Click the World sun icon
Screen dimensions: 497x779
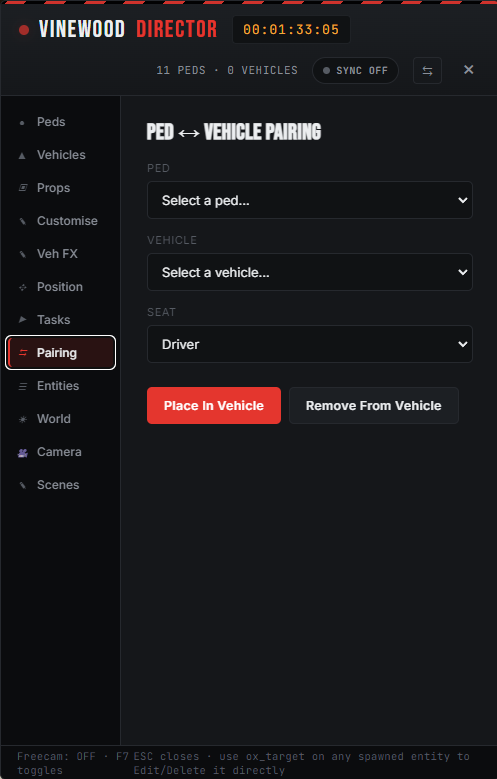[22, 419]
